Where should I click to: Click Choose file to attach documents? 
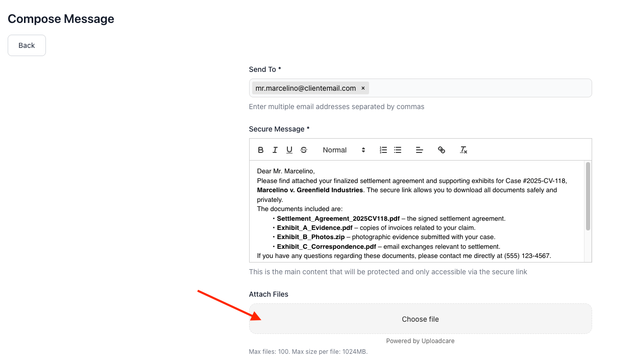click(420, 319)
